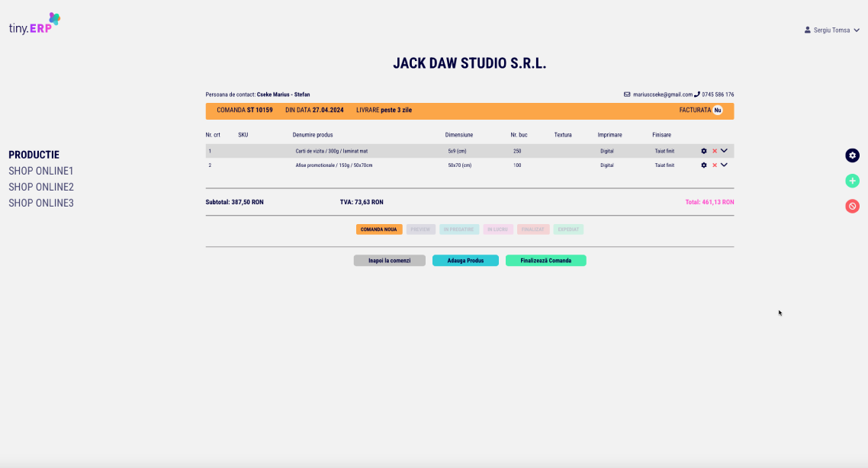This screenshot has width=868, height=468.
Task: Click the green round plus button
Action: [853, 181]
